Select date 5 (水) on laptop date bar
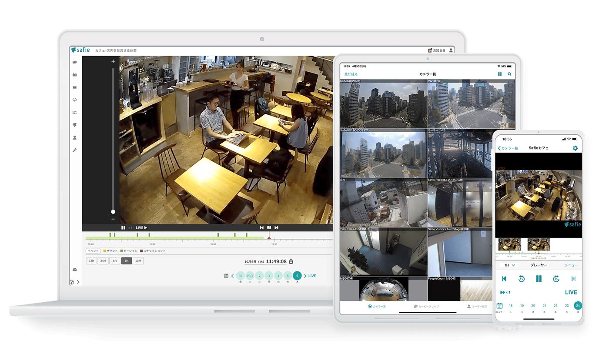 288,276
